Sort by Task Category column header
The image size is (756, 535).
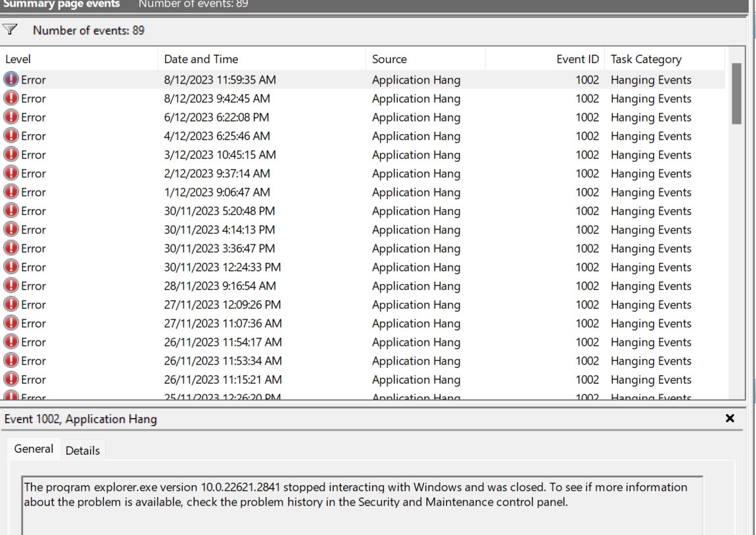[x=665, y=58]
